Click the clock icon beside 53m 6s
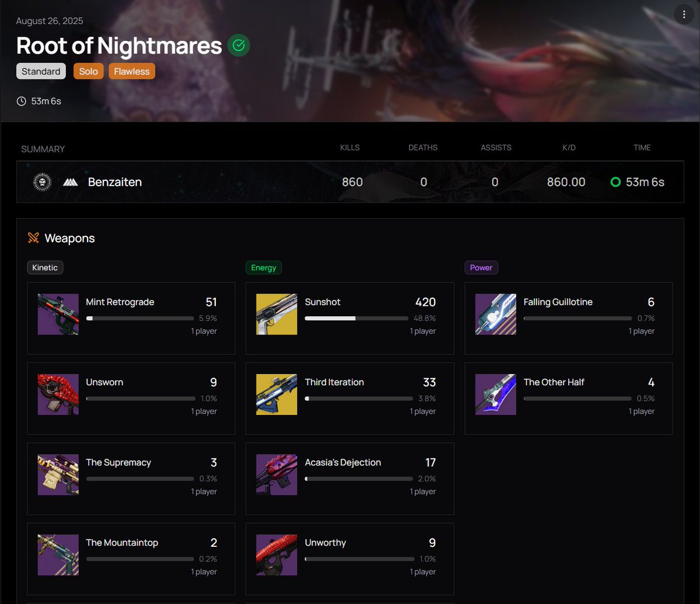This screenshot has height=604, width=700. coord(22,101)
